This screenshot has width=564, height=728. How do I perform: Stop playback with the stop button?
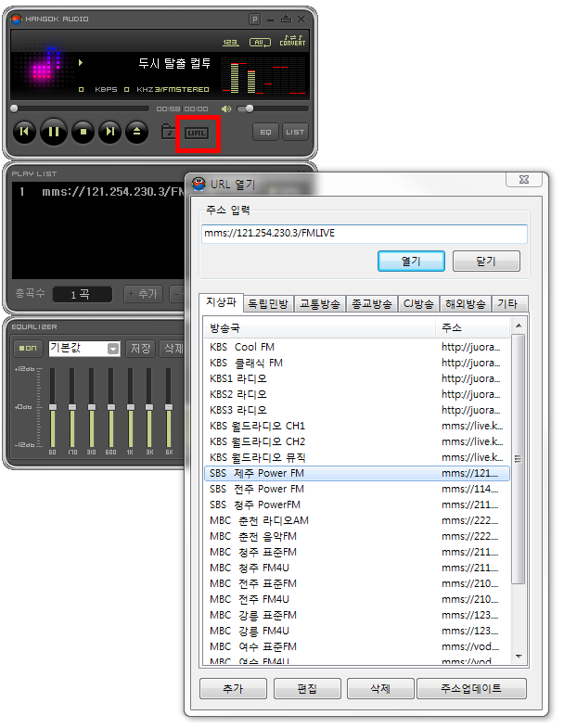(83, 132)
